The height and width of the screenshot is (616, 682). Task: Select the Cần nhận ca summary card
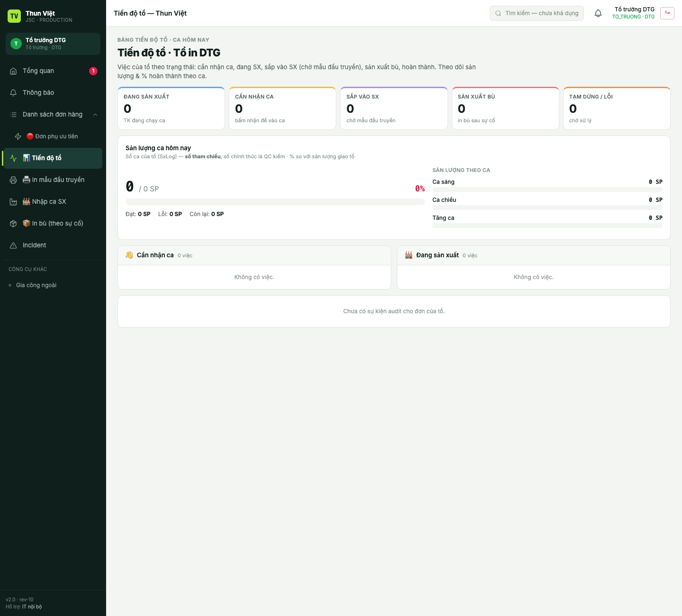point(282,108)
